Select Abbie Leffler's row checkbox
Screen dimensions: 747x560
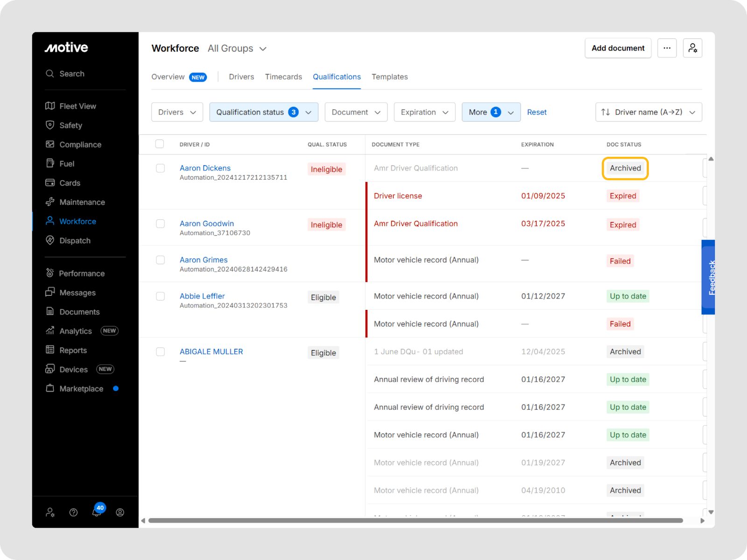[160, 296]
